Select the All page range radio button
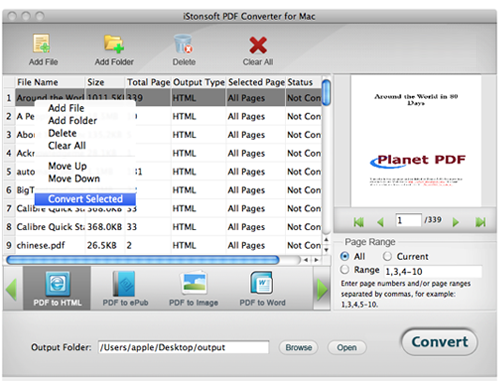 tap(345, 256)
